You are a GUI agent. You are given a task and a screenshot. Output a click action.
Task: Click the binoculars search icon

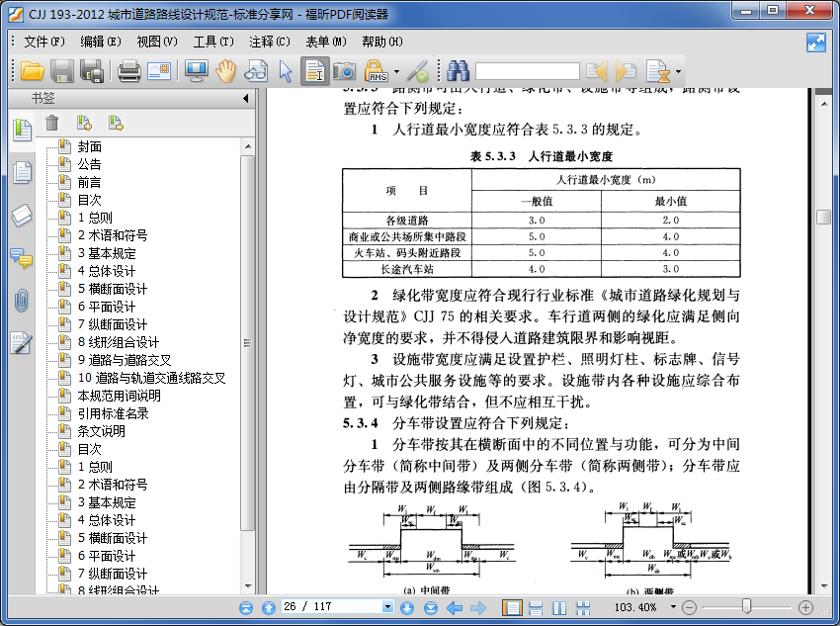click(x=458, y=71)
